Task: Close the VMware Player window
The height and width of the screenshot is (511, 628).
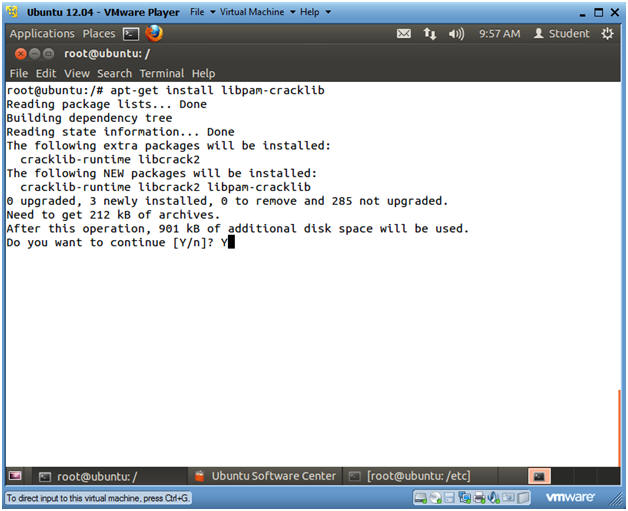Action: (614, 12)
